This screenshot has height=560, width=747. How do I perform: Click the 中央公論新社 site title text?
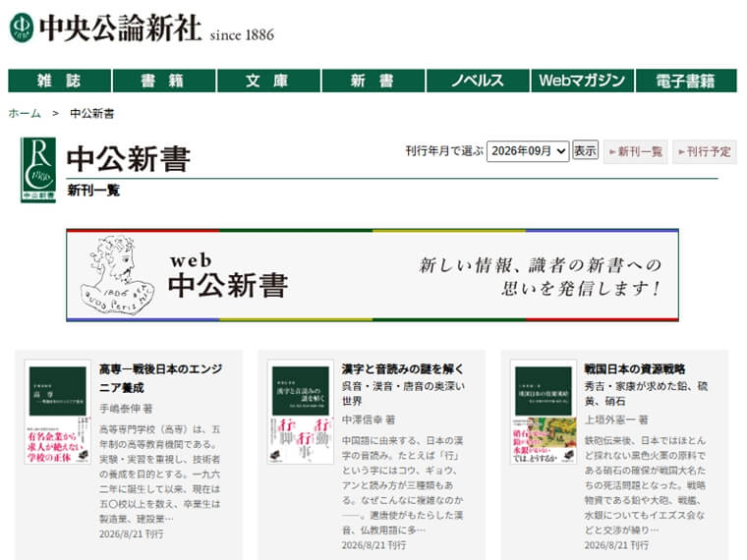pos(121,28)
